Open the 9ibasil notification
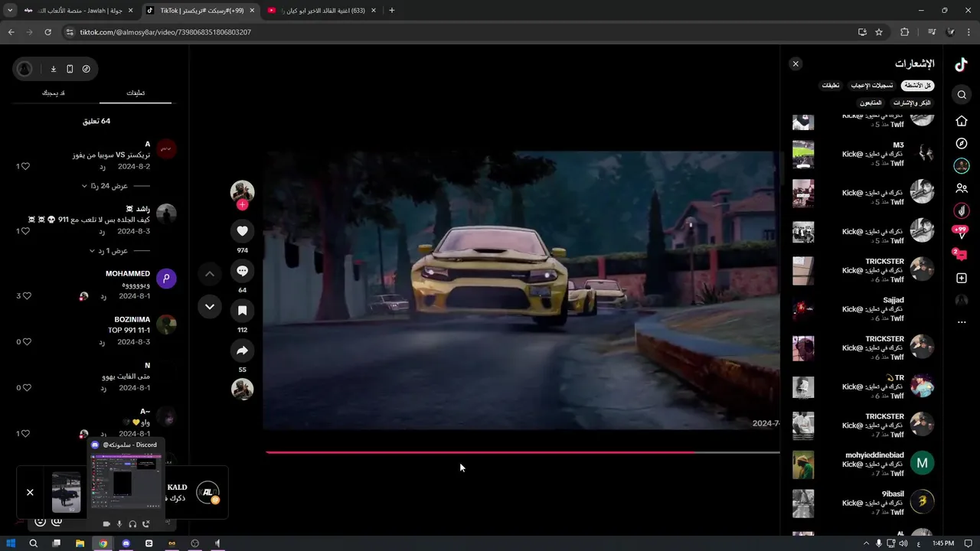This screenshot has height=551, width=980. (x=863, y=503)
